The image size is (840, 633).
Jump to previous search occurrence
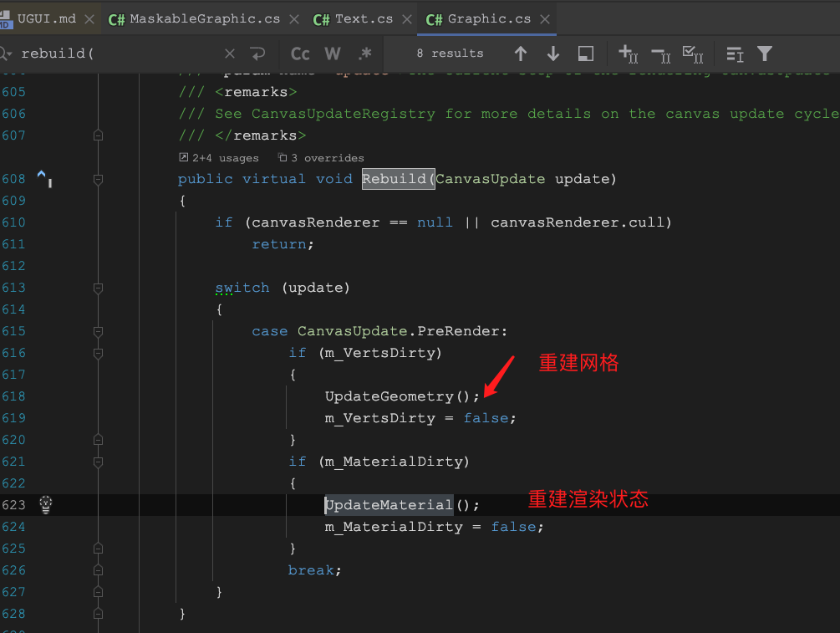pyautogui.click(x=520, y=53)
